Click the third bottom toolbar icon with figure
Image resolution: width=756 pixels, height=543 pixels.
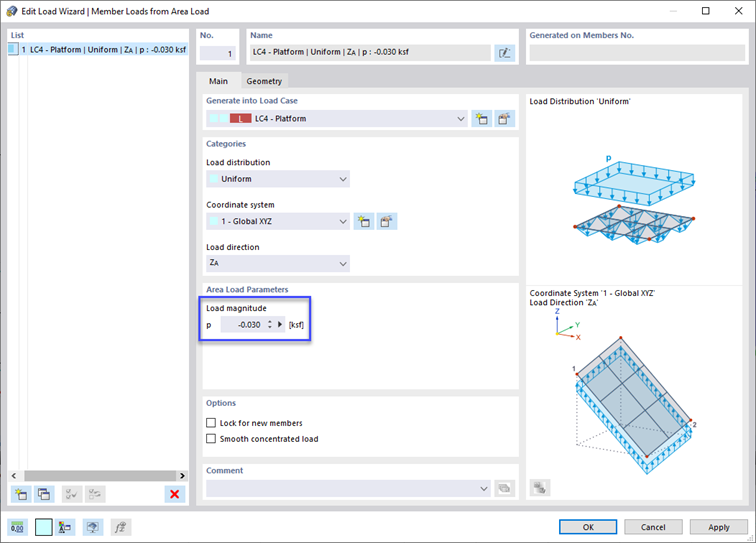click(65, 527)
